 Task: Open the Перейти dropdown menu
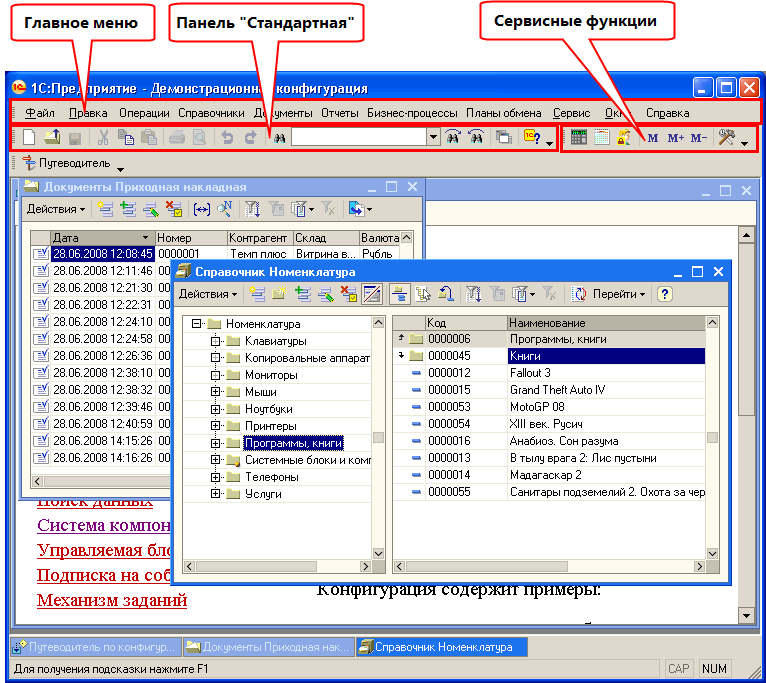click(x=619, y=294)
